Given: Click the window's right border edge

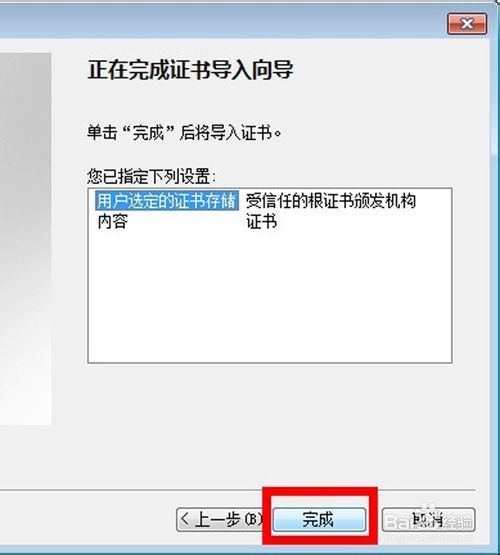Looking at the screenshot, I should tap(495, 276).
